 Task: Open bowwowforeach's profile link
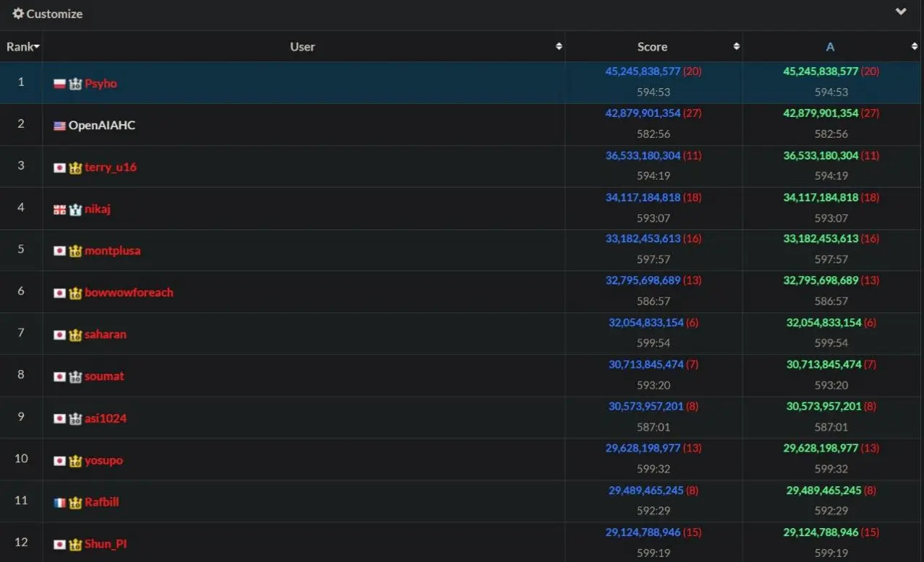click(x=128, y=293)
